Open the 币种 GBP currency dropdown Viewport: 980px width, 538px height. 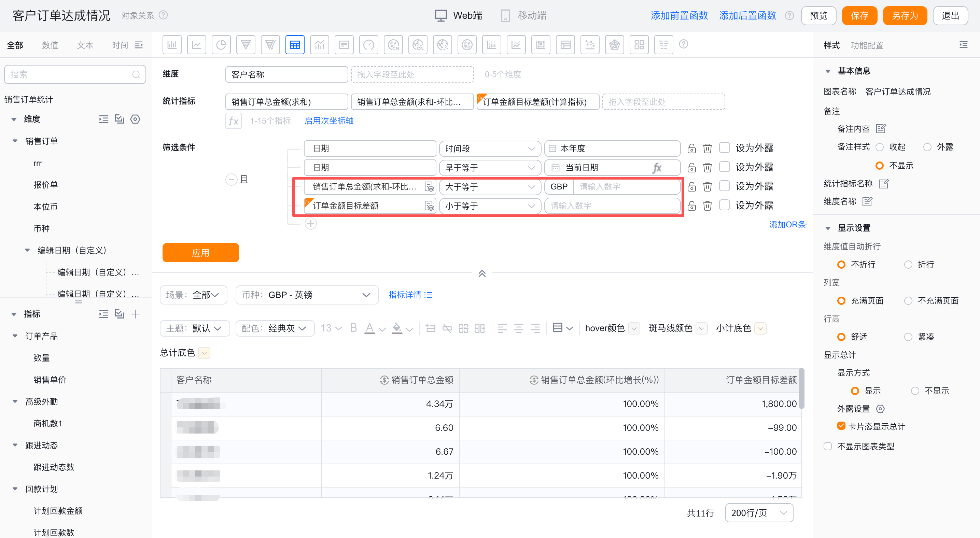[x=307, y=295]
